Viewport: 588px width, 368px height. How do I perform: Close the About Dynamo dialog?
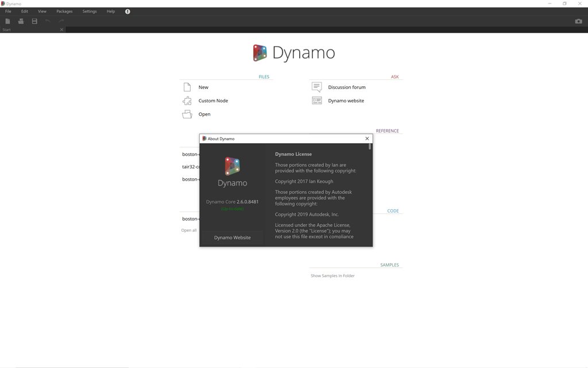(367, 139)
